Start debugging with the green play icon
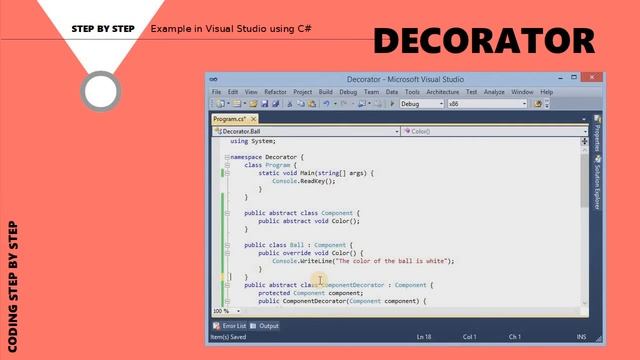640x360 pixels. point(392,104)
